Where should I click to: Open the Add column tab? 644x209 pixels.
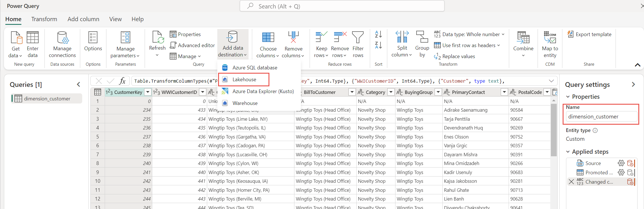[83, 19]
